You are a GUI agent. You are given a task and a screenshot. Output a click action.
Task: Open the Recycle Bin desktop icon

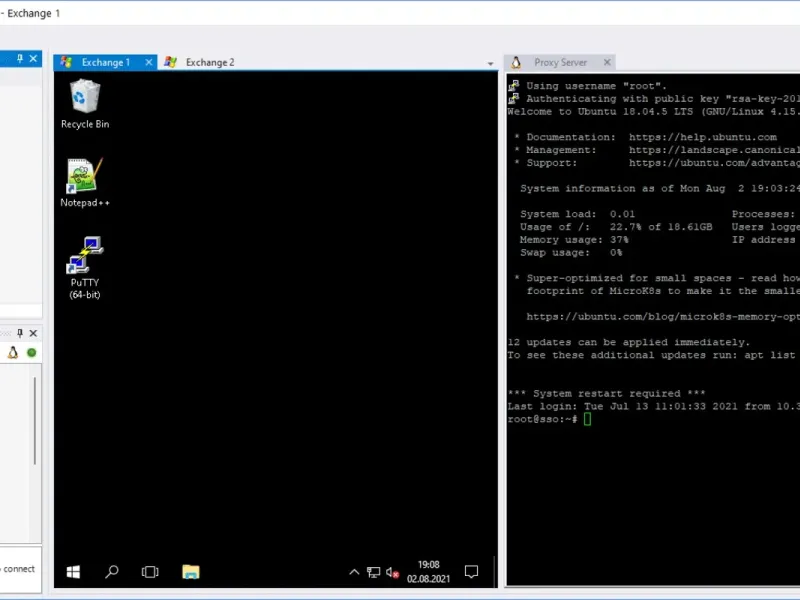pos(85,104)
